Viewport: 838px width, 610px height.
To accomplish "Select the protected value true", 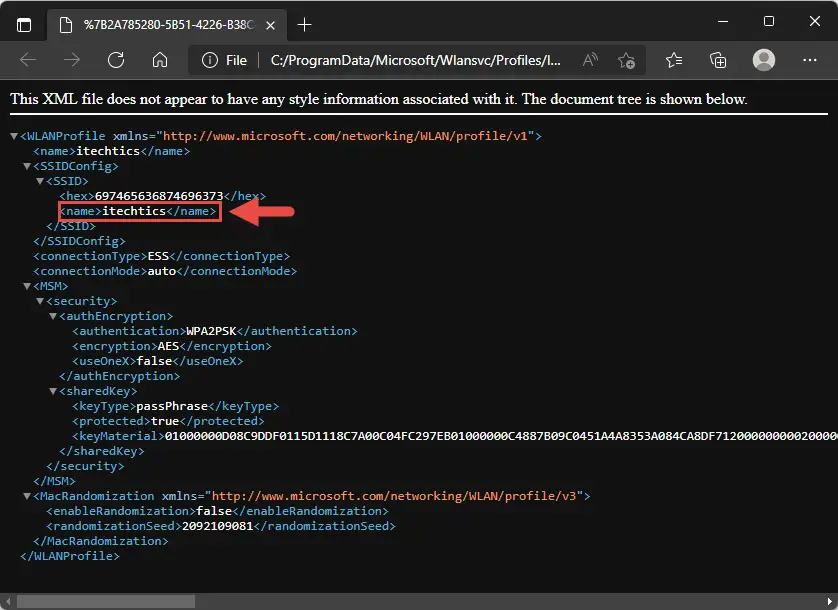I will pos(165,421).
